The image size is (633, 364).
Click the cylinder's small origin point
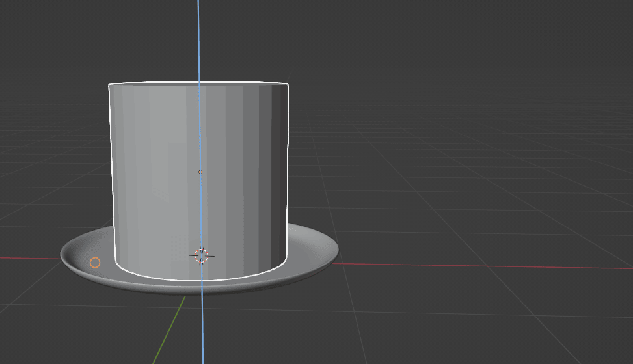click(x=200, y=172)
